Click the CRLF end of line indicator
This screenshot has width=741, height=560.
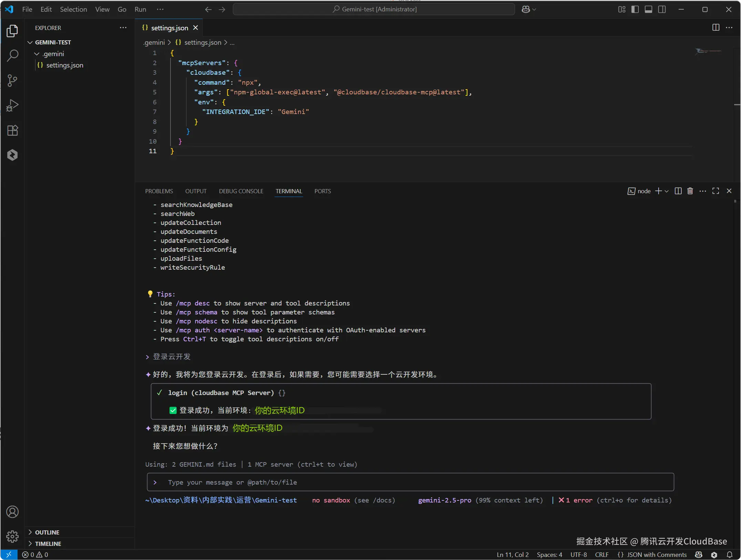click(601, 554)
